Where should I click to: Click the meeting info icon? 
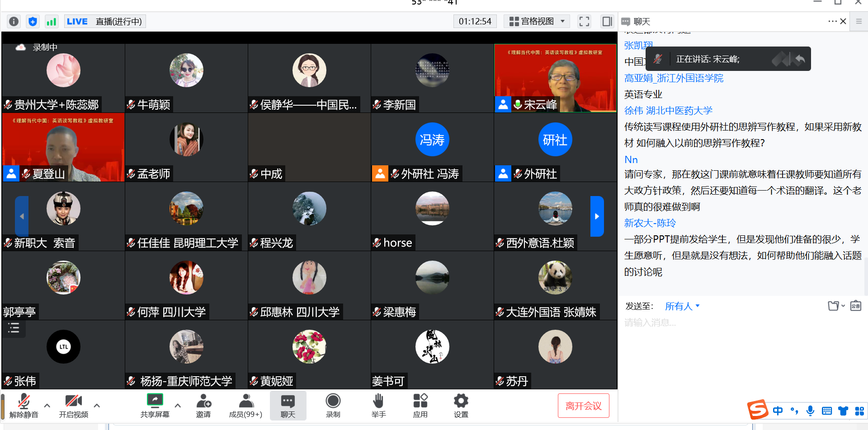click(x=14, y=21)
